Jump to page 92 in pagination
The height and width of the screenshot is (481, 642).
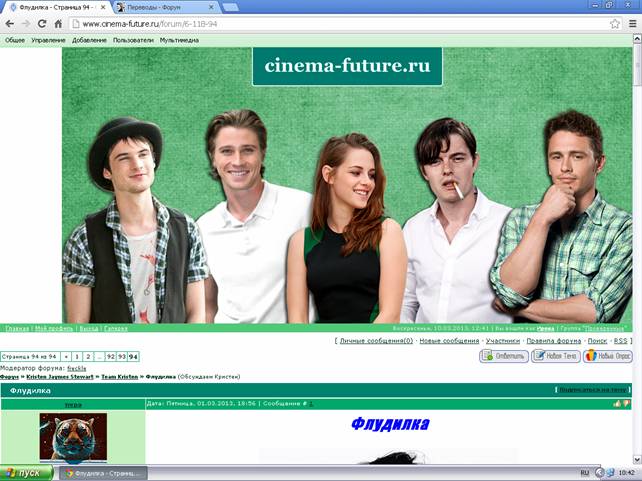point(111,357)
